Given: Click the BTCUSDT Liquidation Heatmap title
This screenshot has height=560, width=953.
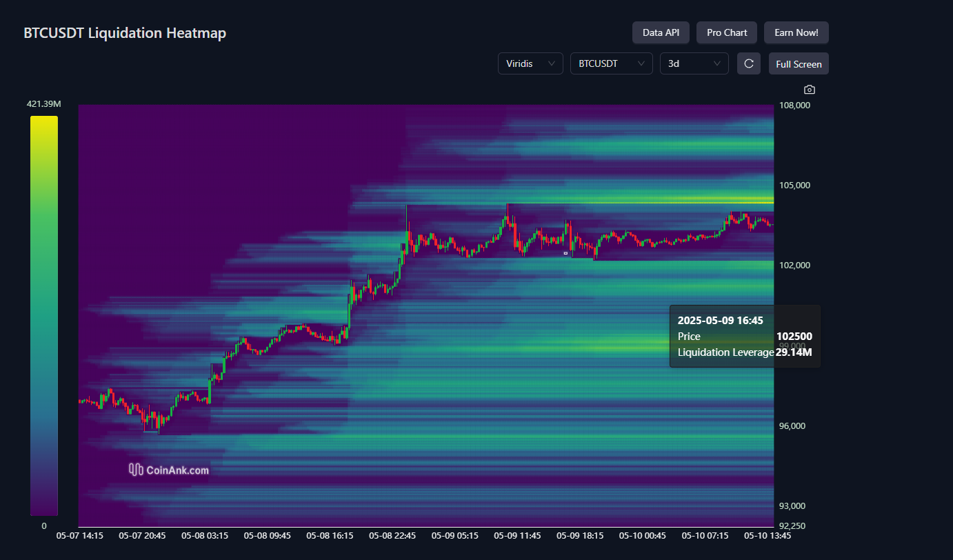Looking at the screenshot, I should click(x=125, y=32).
